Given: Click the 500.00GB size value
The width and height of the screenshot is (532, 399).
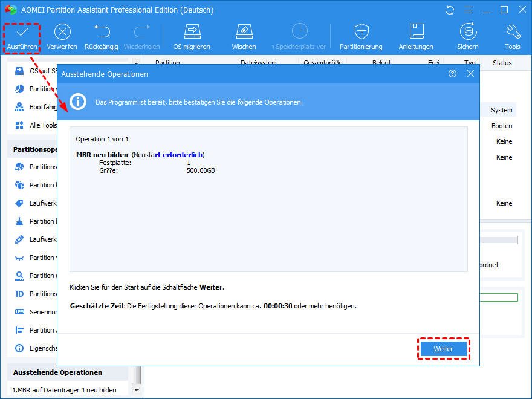Looking at the screenshot, I should tap(201, 170).
